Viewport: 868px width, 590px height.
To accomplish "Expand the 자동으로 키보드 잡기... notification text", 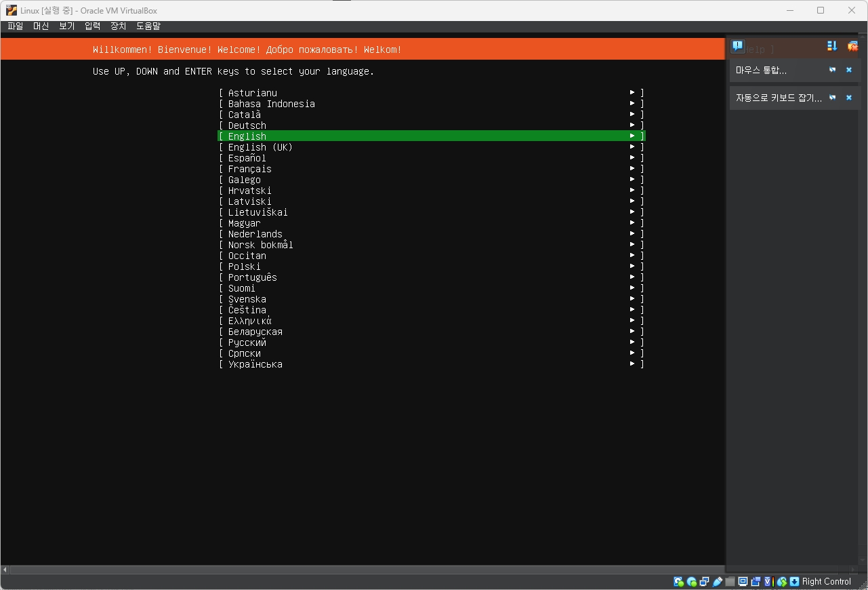I will tap(779, 98).
